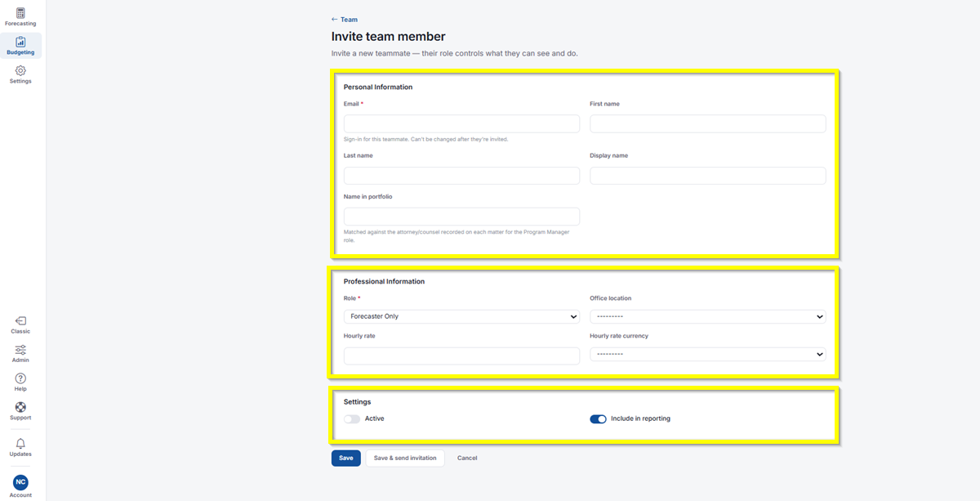Click the Settings section heading in form
The width and height of the screenshot is (980, 501).
coord(357,402)
